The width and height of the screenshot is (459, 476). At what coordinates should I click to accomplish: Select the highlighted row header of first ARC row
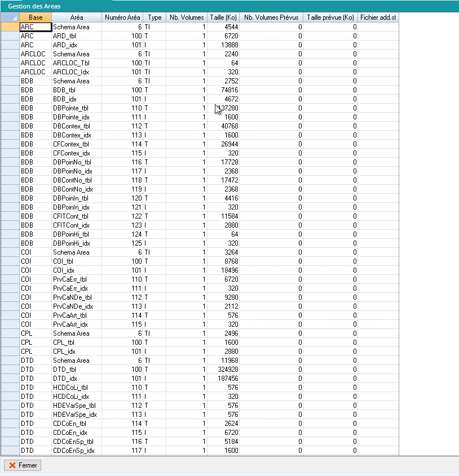[x=9, y=27]
